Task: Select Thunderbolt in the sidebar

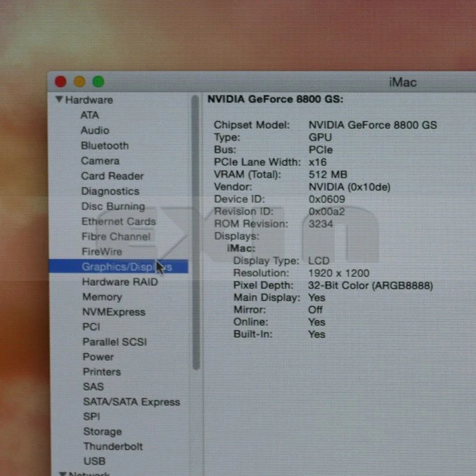Action: point(113,446)
